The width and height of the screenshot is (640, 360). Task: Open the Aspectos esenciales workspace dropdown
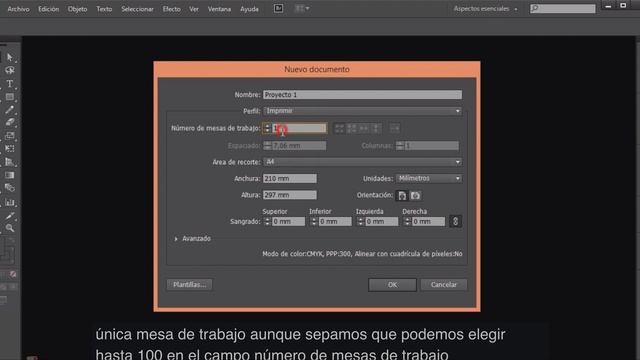click(485, 9)
